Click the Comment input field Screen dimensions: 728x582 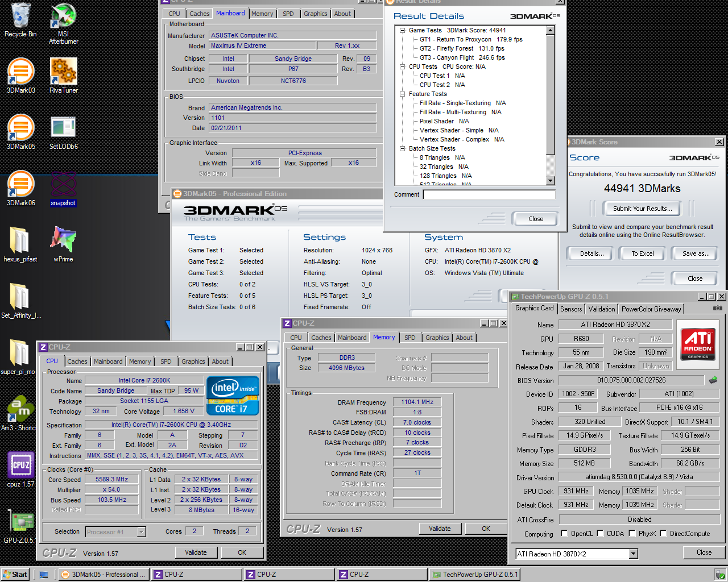(x=489, y=194)
